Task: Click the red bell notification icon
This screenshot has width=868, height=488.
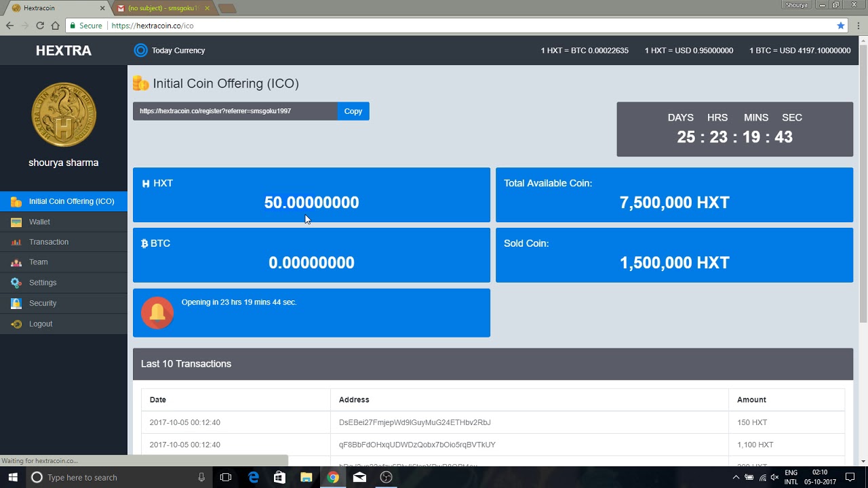Action: tap(157, 312)
